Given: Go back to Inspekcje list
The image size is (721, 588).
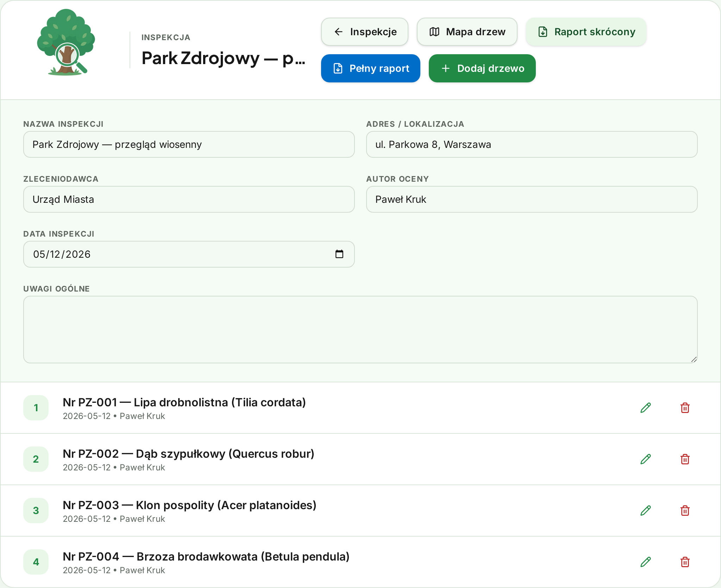Looking at the screenshot, I should [365, 32].
